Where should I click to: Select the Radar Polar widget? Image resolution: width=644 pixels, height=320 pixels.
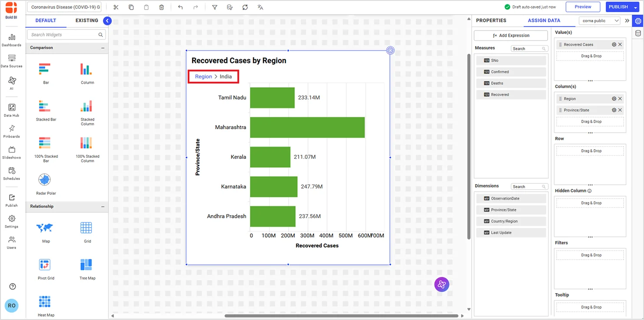(x=44, y=181)
